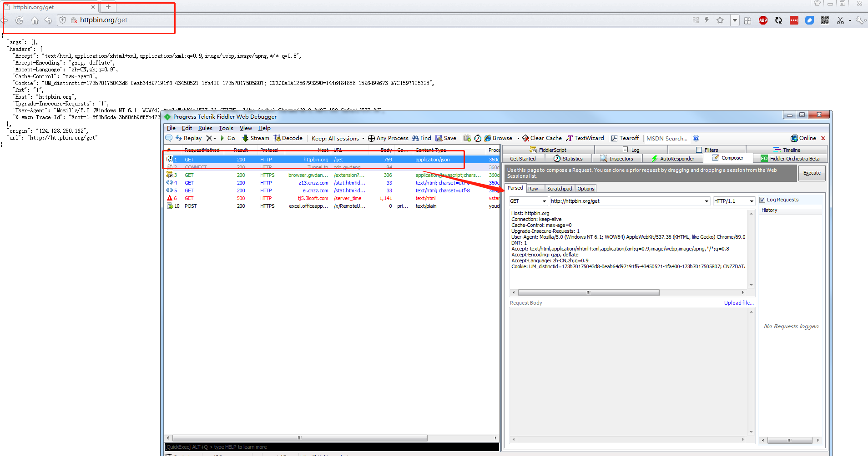
Task: Open the File menu in Fiddler
Action: pos(171,128)
